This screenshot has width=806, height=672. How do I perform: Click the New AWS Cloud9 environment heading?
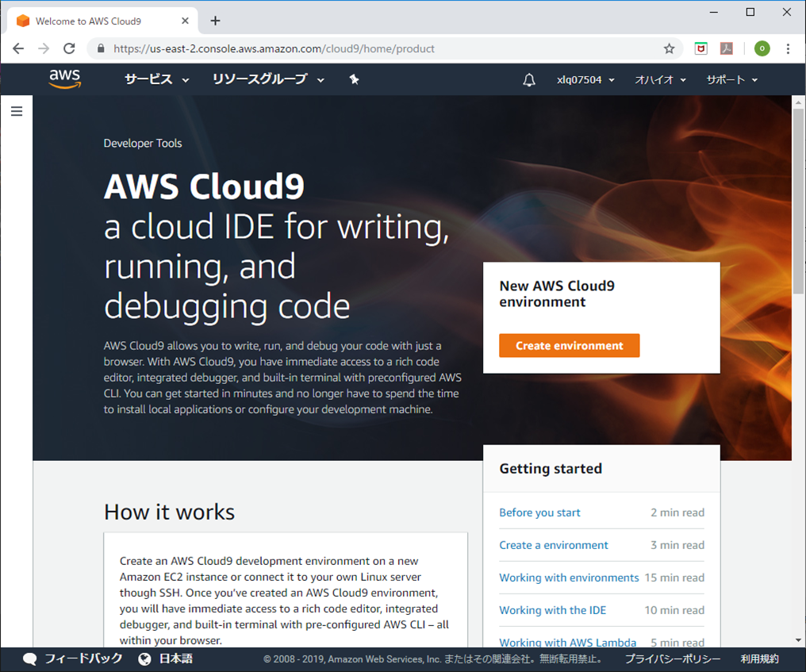[x=557, y=294]
